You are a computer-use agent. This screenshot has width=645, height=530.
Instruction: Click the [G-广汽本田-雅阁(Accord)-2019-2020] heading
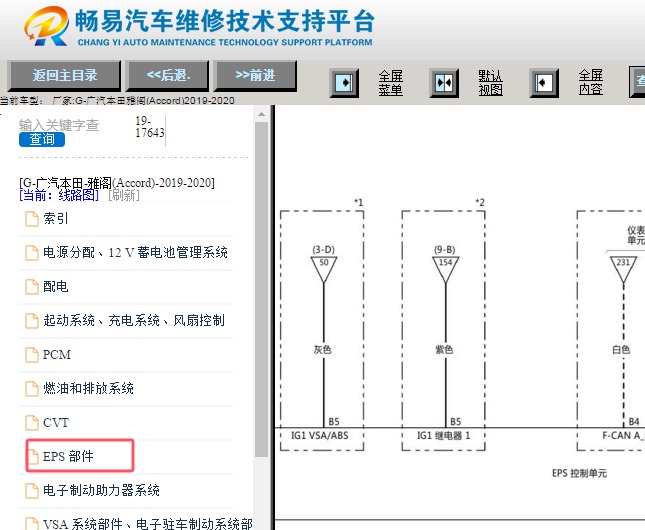pyautogui.click(x=117, y=183)
